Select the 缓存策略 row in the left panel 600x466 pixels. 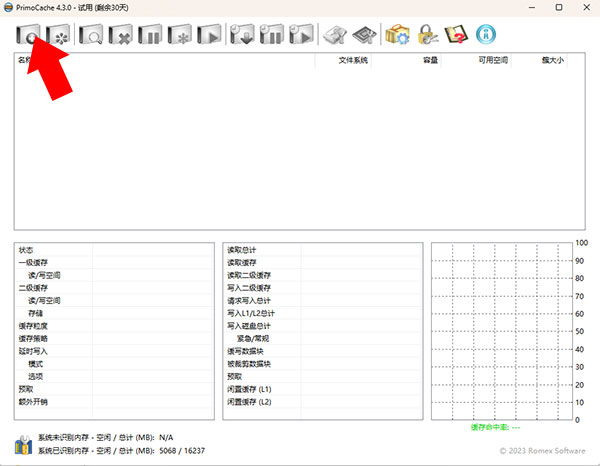tap(33, 338)
